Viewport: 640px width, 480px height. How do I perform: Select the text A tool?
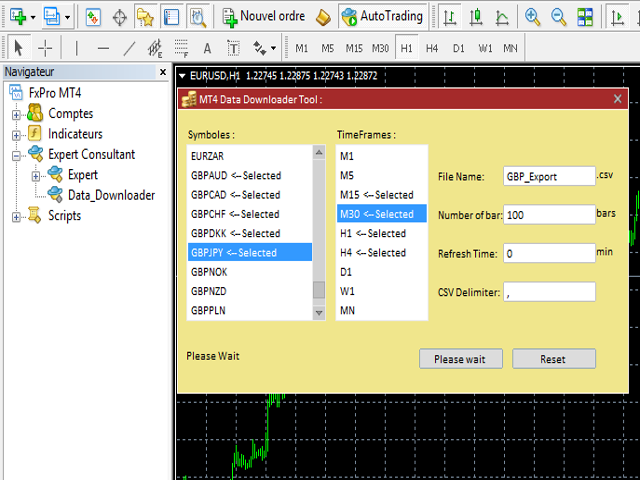pyautogui.click(x=207, y=49)
